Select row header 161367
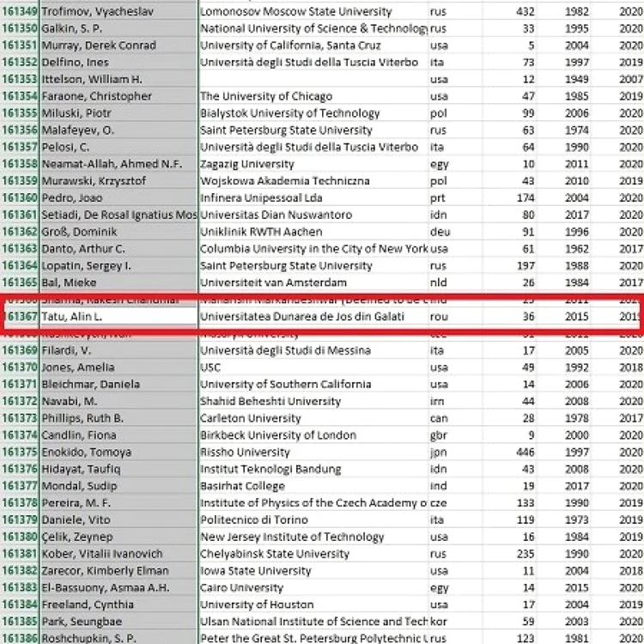This screenshot has width=644, height=644. [20, 317]
